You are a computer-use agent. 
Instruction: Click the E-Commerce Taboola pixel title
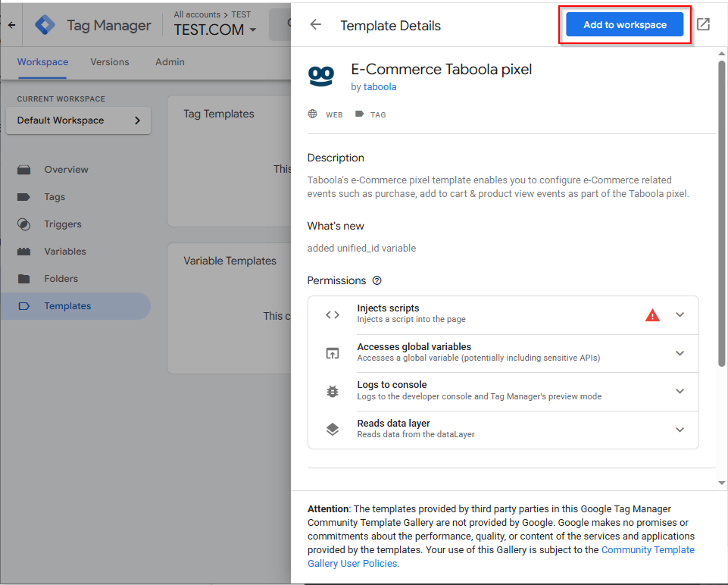(441, 69)
